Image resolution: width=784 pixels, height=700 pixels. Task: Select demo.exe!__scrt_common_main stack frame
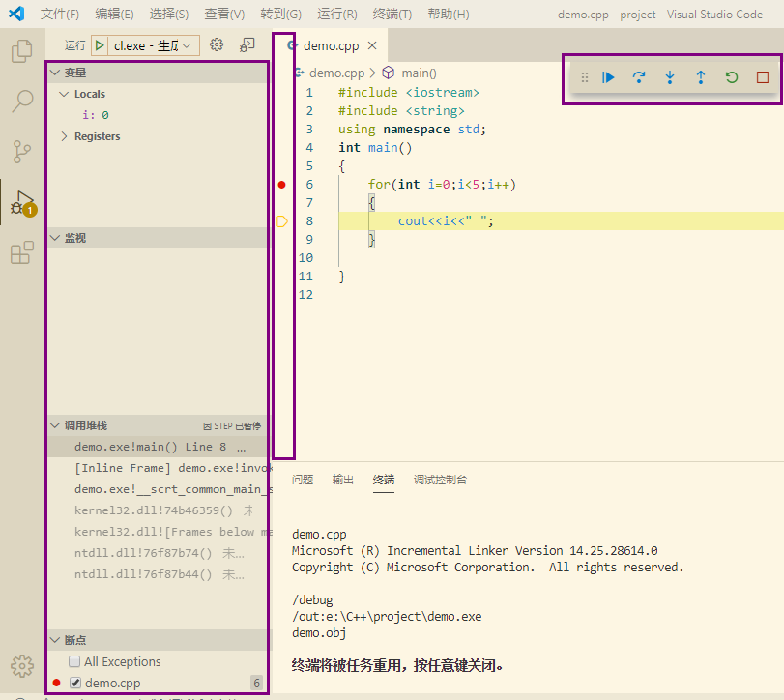(x=158, y=489)
